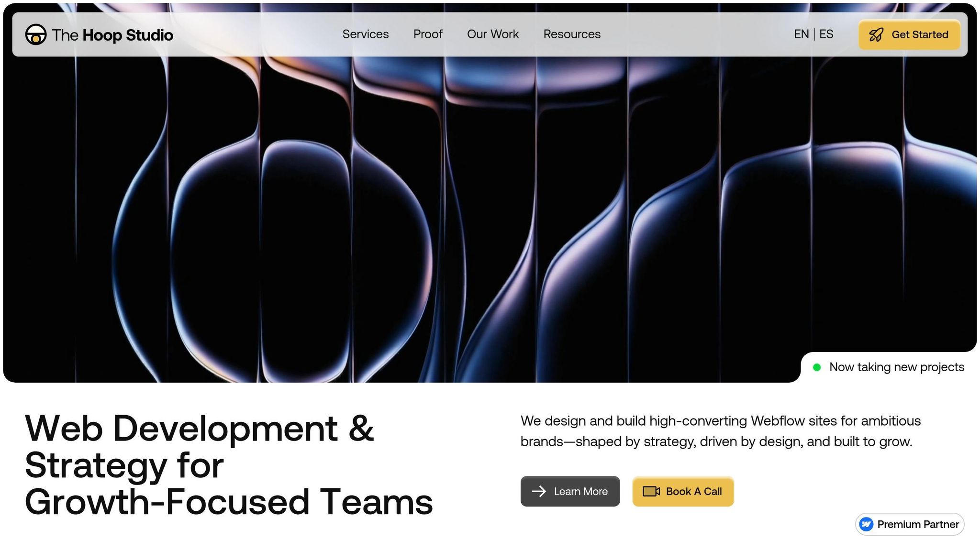Click the rocket icon in Get Started

coord(876,35)
